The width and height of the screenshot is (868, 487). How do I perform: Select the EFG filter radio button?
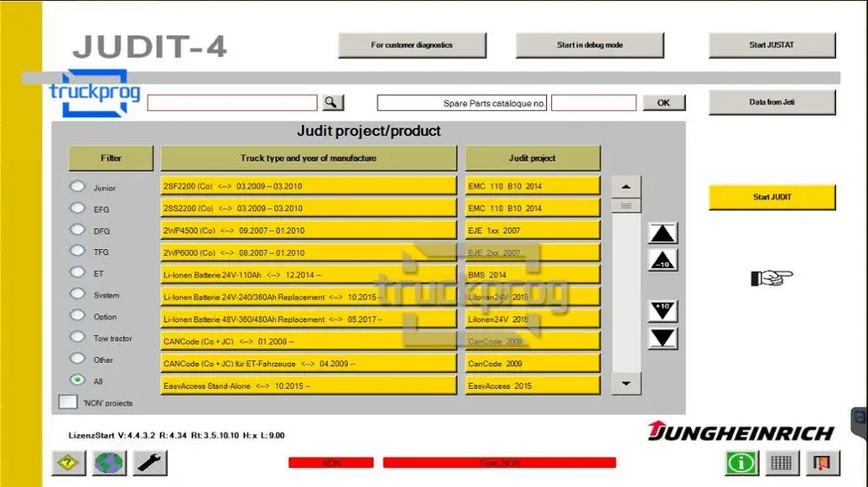[x=77, y=208]
